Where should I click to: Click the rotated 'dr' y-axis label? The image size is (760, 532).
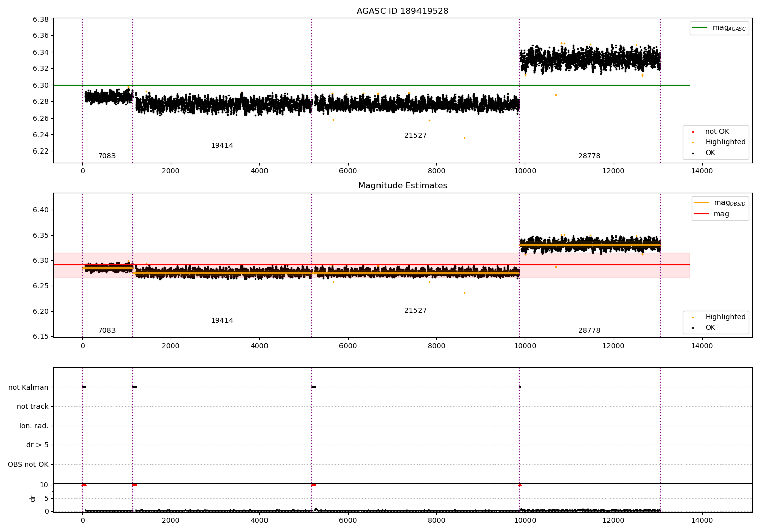point(33,498)
